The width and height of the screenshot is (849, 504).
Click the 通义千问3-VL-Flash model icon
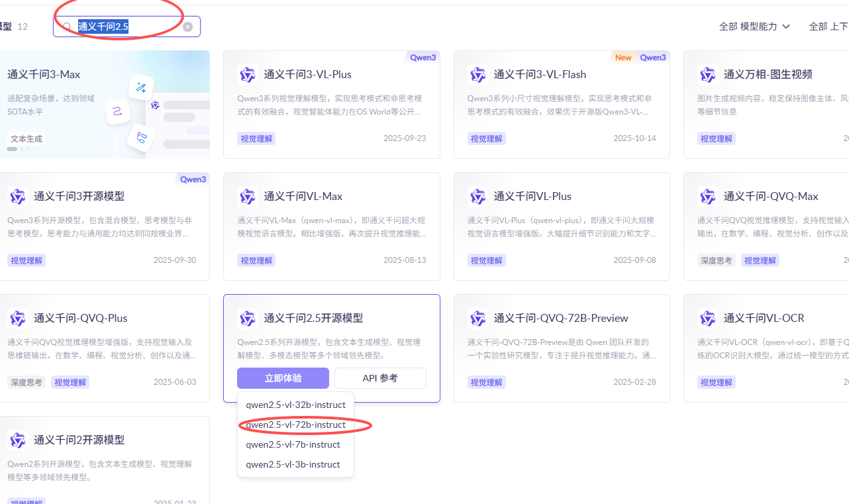point(477,74)
